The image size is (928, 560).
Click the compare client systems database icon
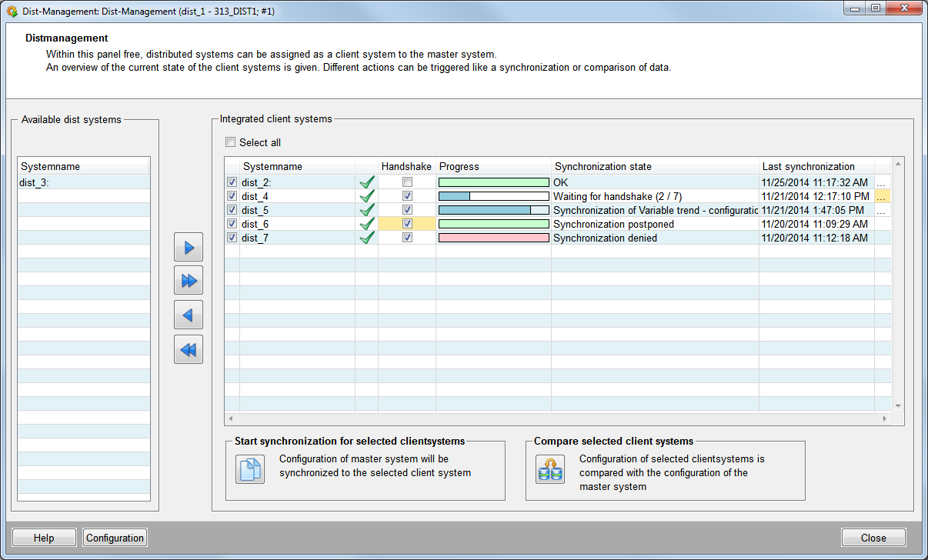[x=549, y=469]
